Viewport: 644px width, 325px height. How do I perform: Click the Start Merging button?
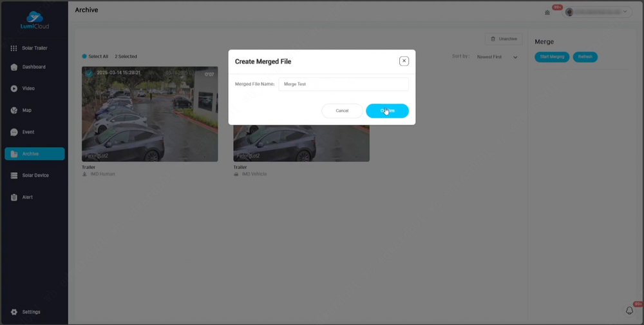tap(552, 57)
